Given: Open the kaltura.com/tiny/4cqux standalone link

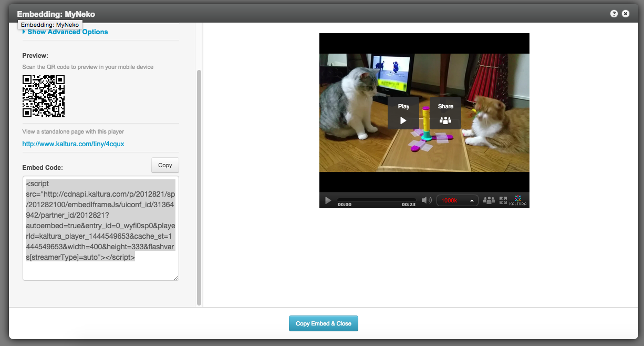Looking at the screenshot, I should (x=73, y=144).
